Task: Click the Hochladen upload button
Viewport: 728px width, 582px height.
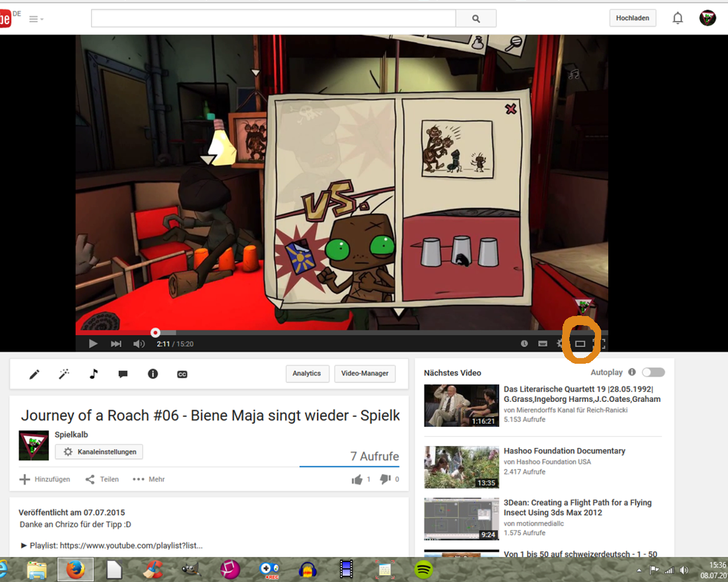Action: [632, 18]
